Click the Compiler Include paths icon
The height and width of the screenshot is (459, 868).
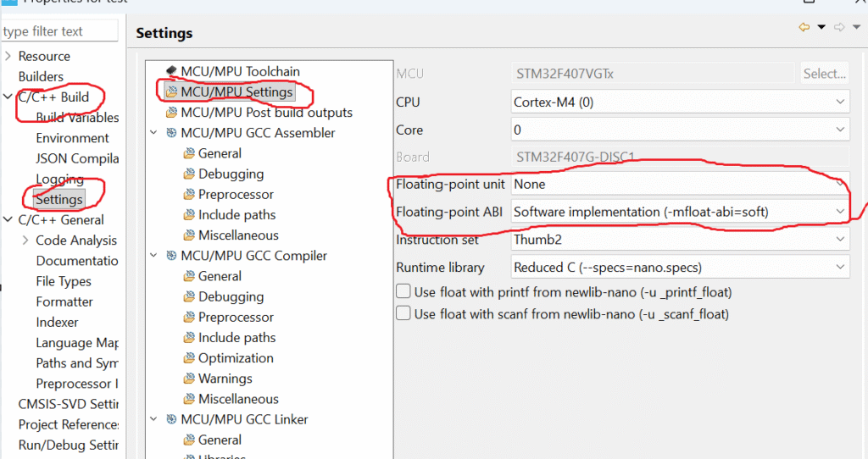click(189, 337)
